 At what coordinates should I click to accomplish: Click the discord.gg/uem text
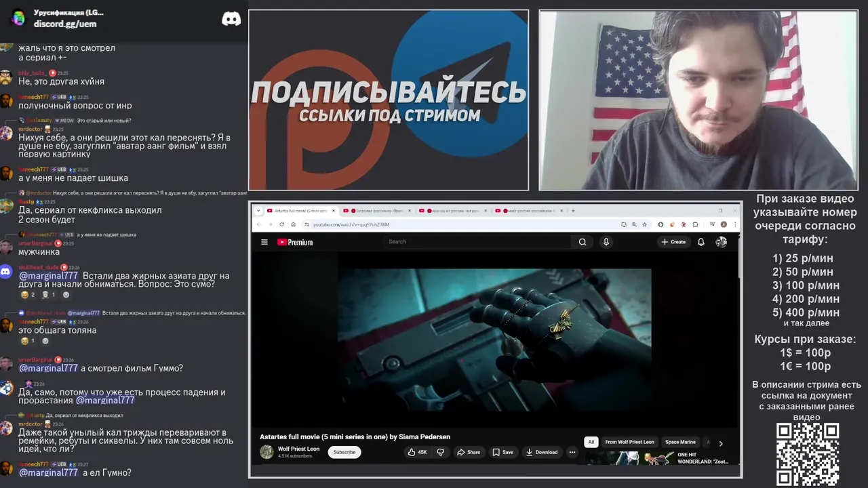(x=65, y=24)
